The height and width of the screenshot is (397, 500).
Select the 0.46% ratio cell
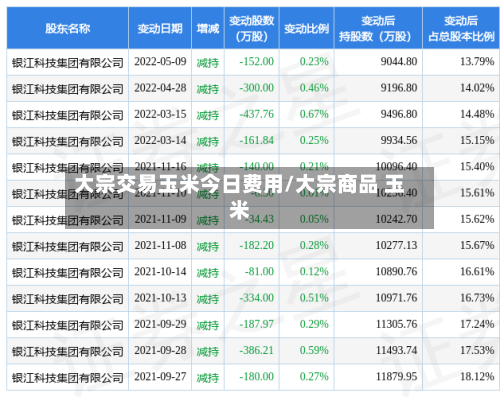[314, 88]
